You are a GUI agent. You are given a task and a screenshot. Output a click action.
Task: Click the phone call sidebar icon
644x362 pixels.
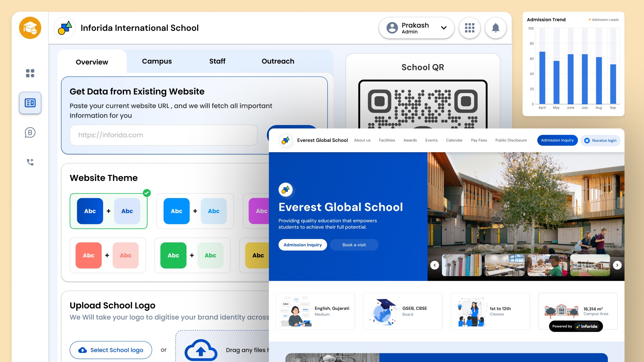(30, 162)
